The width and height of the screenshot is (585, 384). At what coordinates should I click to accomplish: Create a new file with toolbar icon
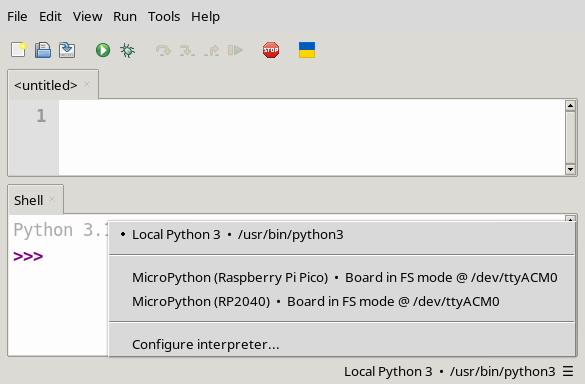tap(18, 50)
